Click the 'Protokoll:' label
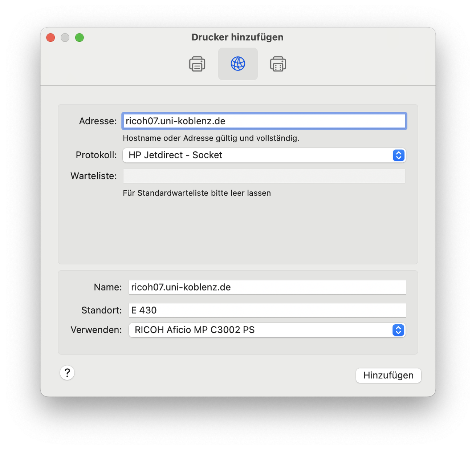 96,155
